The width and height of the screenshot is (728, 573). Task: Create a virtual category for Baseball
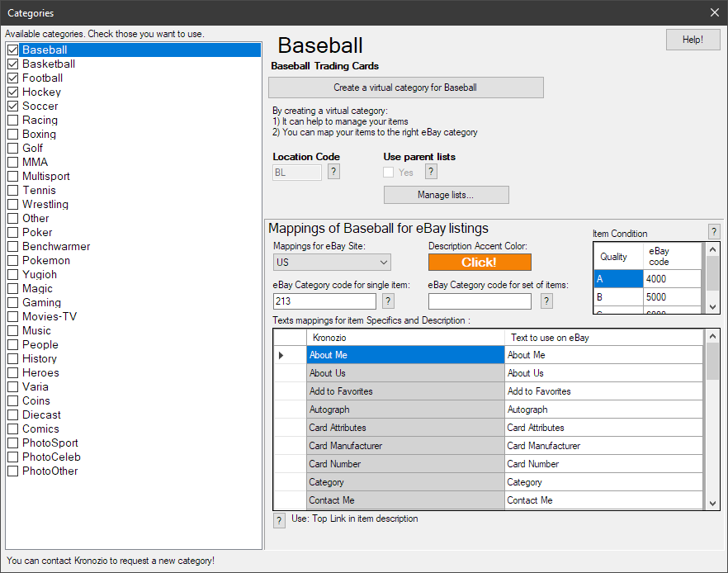tap(406, 88)
